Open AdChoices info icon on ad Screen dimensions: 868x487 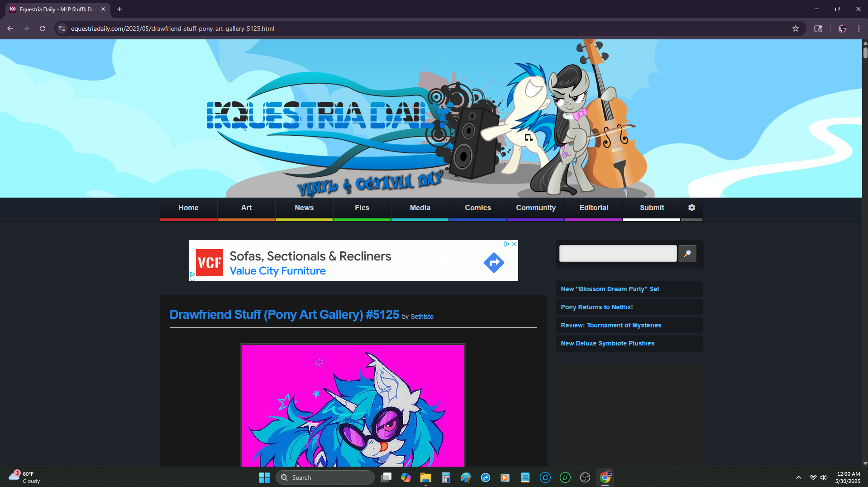tap(507, 244)
